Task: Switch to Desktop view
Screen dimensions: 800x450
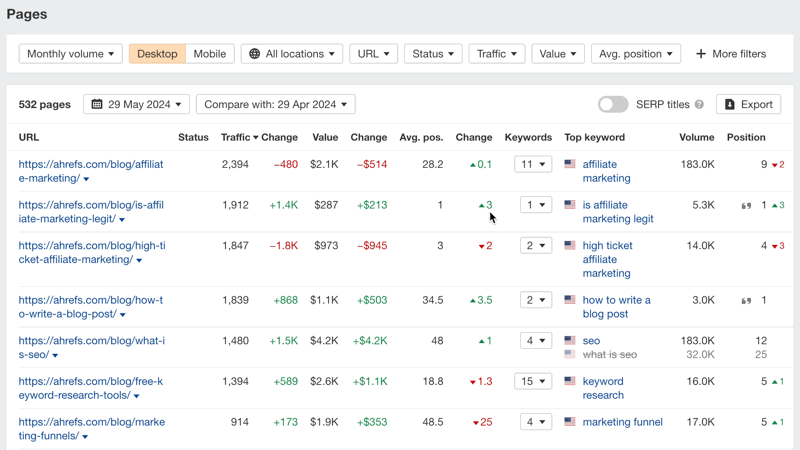Action: tap(157, 54)
